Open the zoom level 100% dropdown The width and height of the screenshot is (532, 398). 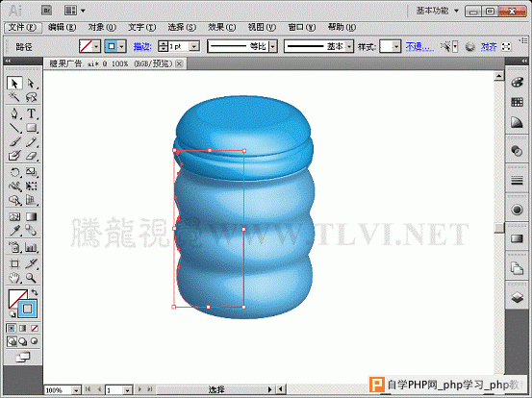(x=77, y=390)
